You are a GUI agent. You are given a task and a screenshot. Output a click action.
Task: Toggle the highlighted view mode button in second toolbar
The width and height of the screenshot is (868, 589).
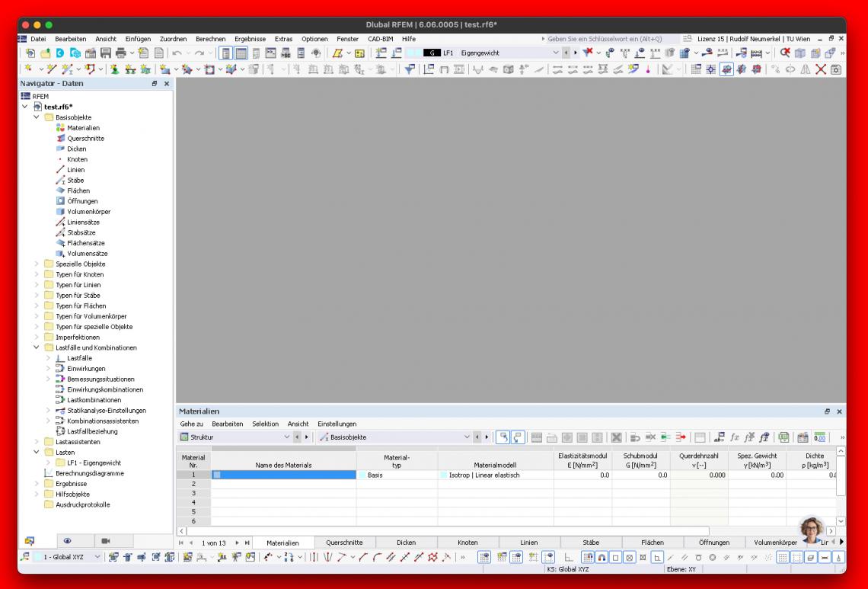(x=726, y=69)
